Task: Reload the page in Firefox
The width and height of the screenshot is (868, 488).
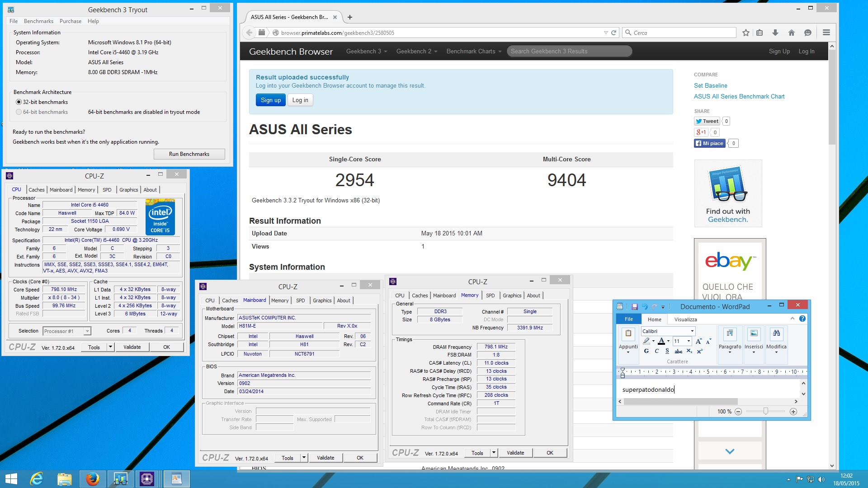Action: pos(613,33)
